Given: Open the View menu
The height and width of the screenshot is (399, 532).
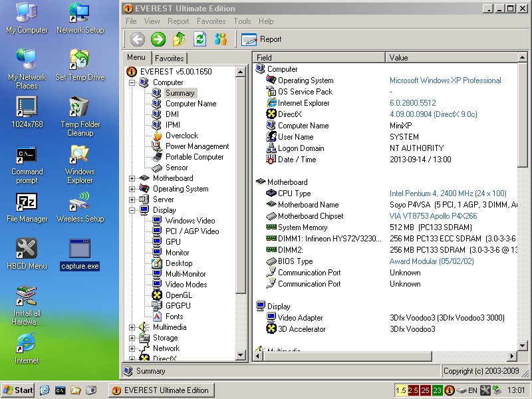Looking at the screenshot, I should (152, 21).
